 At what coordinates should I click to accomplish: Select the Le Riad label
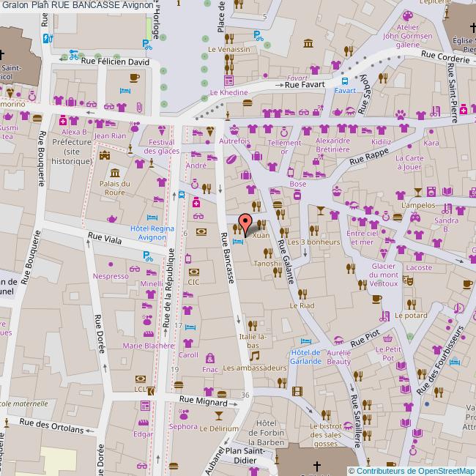click(x=302, y=305)
